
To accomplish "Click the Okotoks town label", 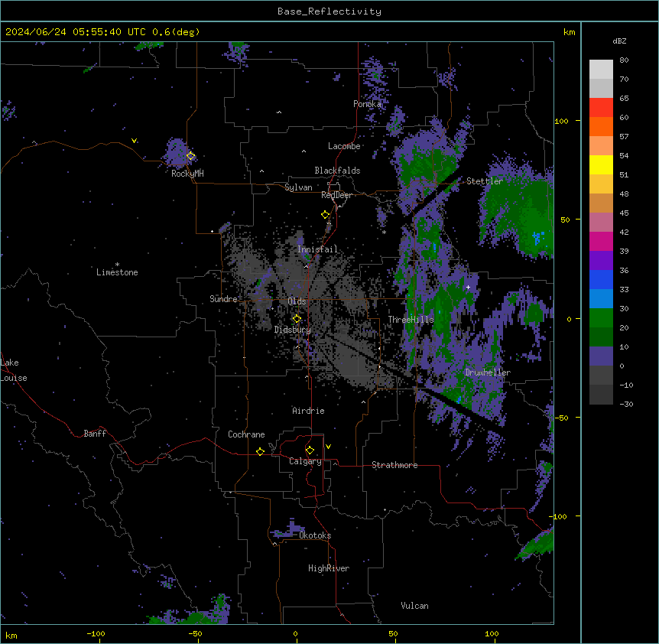I will point(315,535).
